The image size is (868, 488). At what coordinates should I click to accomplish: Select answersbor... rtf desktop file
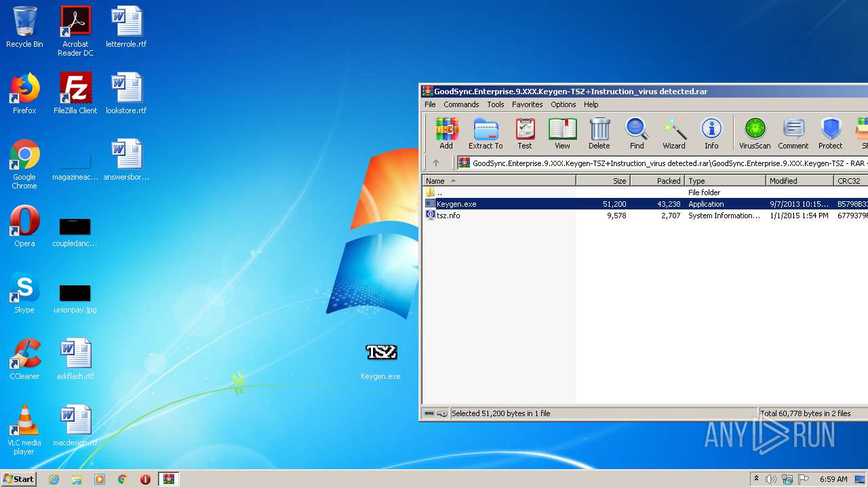[126, 160]
